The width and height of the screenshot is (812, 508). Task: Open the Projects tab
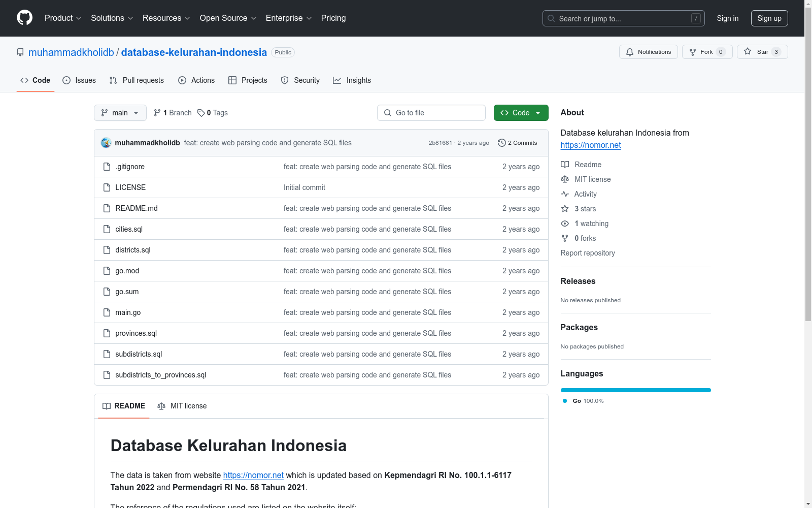(x=248, y=80)
